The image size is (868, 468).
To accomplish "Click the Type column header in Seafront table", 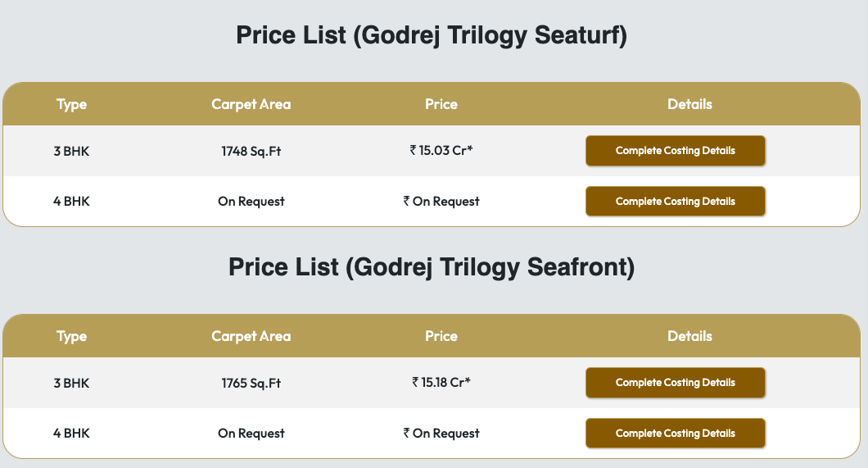I will [x=71, y=336].
